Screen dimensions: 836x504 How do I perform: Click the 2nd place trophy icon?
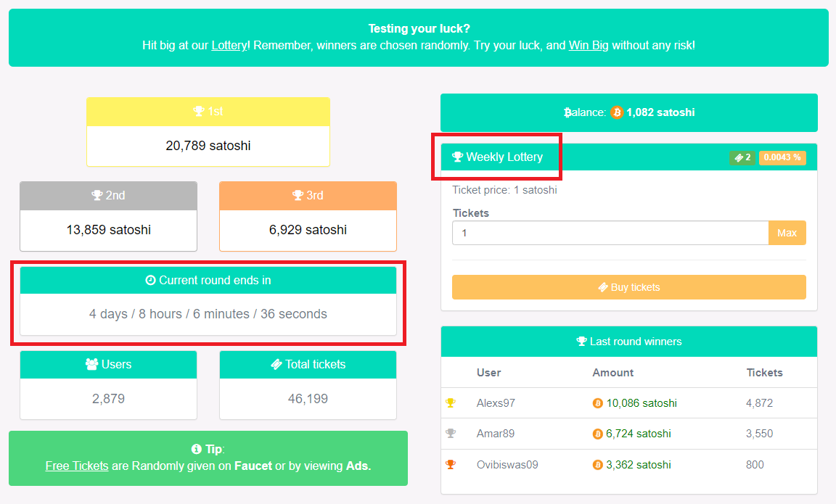(97, 196)
